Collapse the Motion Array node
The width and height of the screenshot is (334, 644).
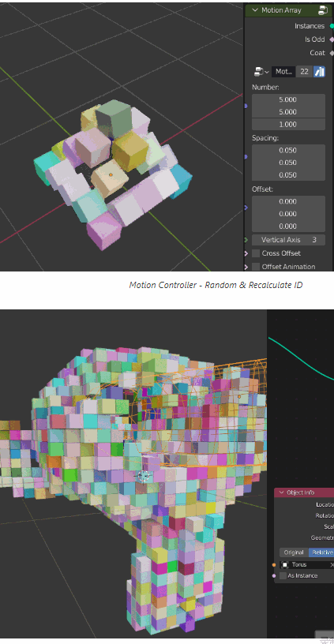pos(255,10)
